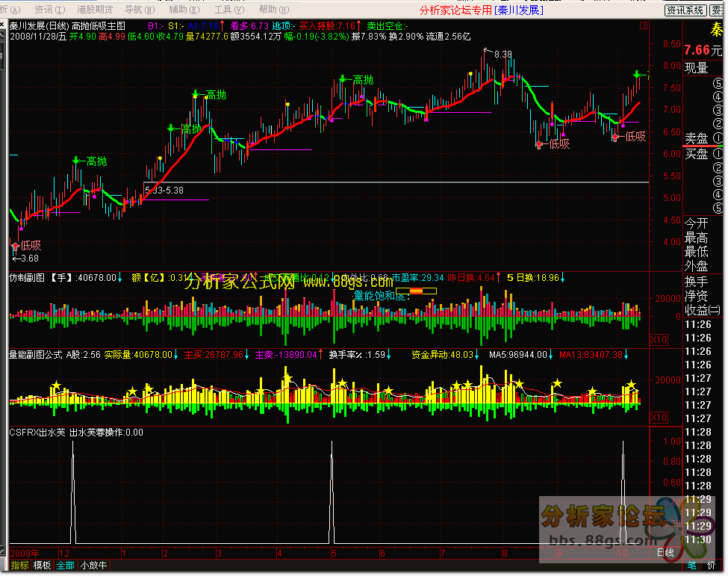This screenshot has height=576, width=728.
Task: Click the 买盘 label in quote panel
Action: click(x=697, y=154)
